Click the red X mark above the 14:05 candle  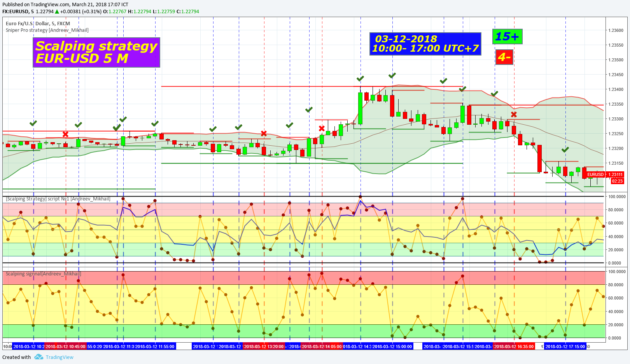pyautogui.click(x=322, y=129)
